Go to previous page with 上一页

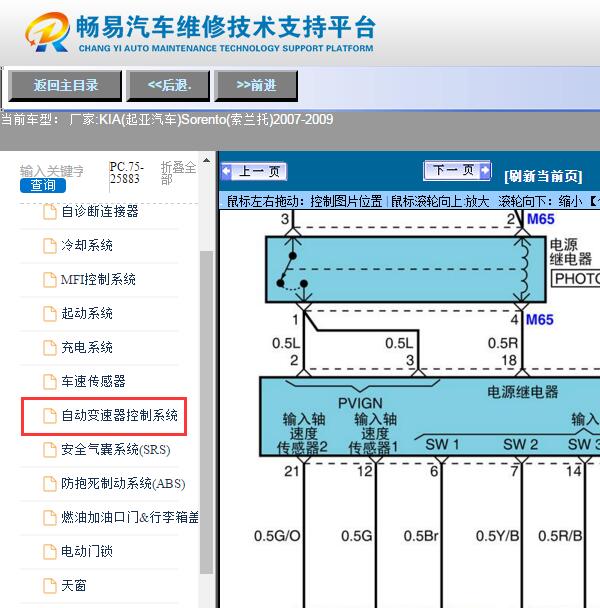[x=254, y=171]
